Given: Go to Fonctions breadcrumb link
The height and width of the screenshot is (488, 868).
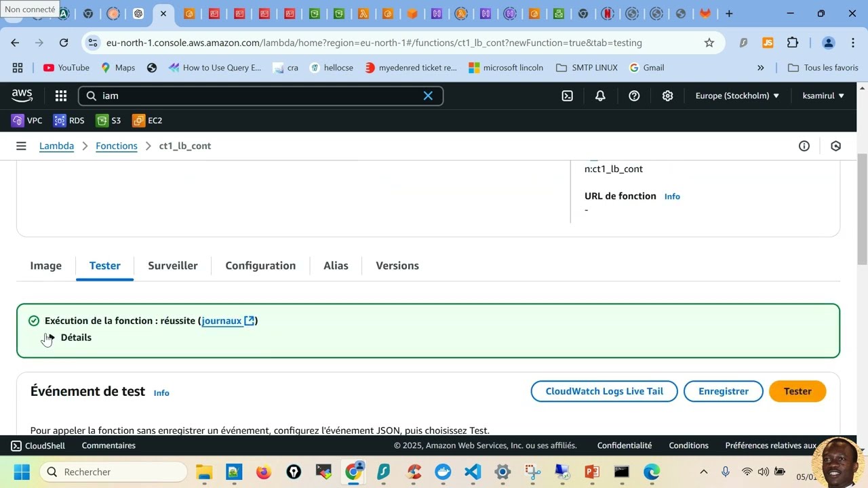Looking at the screenshot, I should [x=117, y=146].
